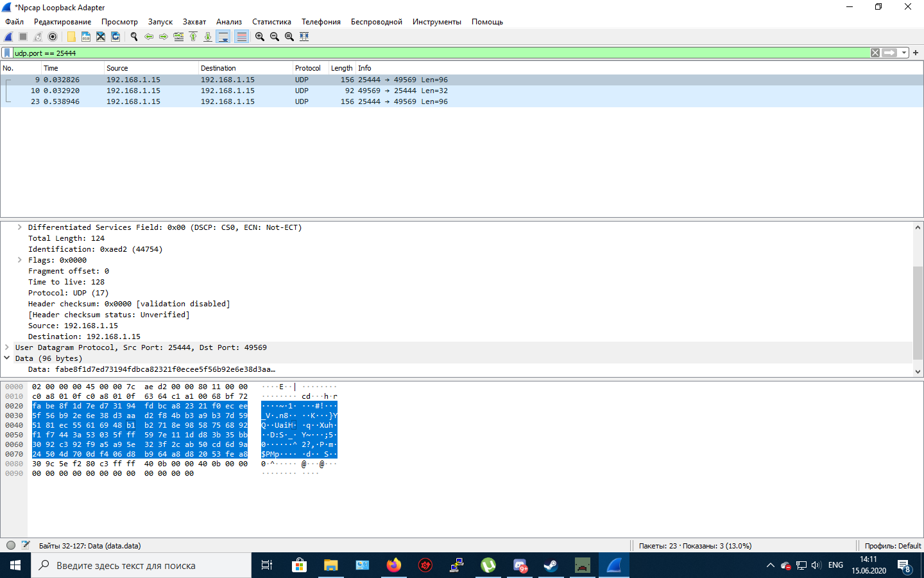
Task: Zoom out on packet text
Action: (275, 37)
